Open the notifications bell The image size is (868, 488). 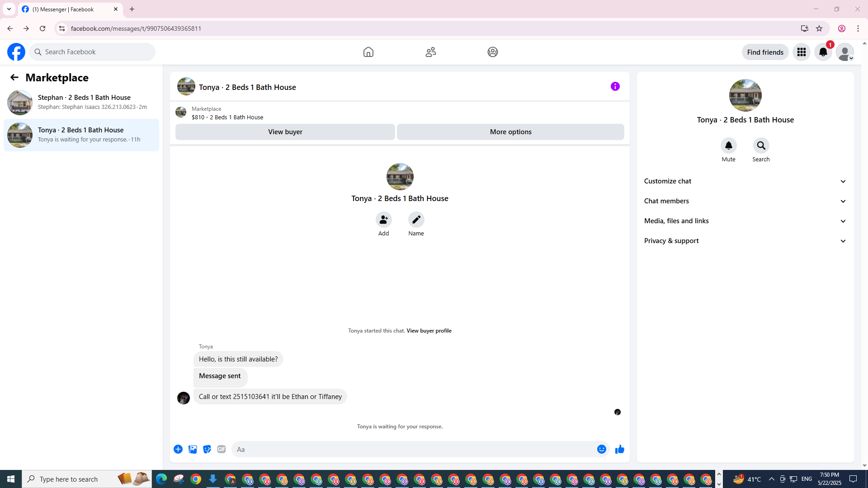point(823,52)
